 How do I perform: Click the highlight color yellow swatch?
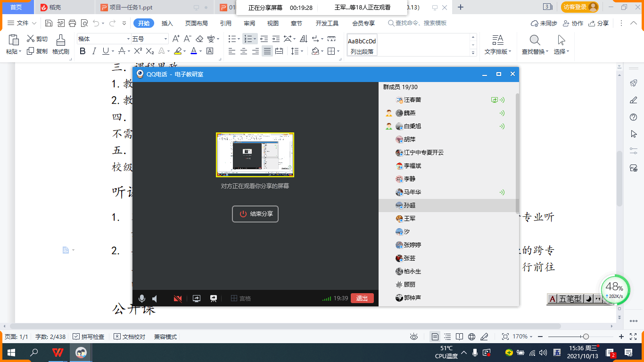point(178,51)
